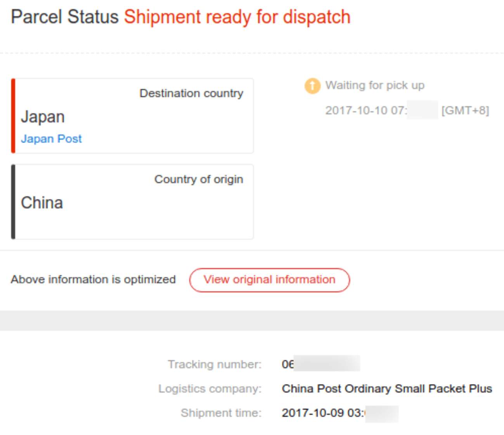Select the Shipment ready for dispatch status

click(x=237, y=17)
